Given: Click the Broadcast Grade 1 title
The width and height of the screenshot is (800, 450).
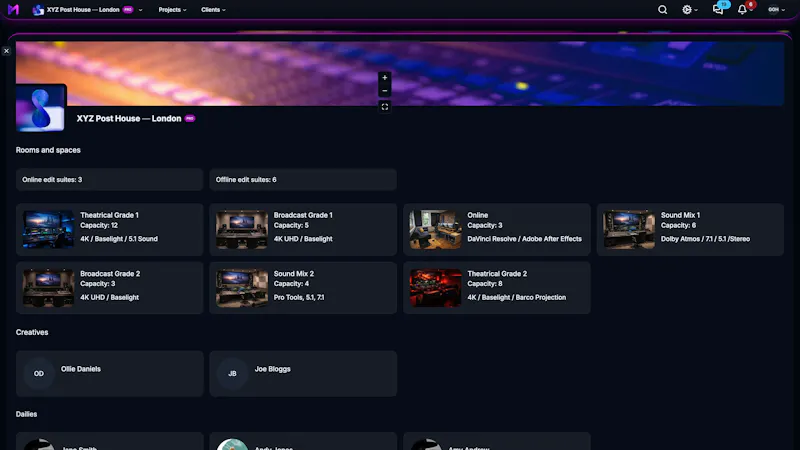Looking at the screenshot, I should click(303, 215).
